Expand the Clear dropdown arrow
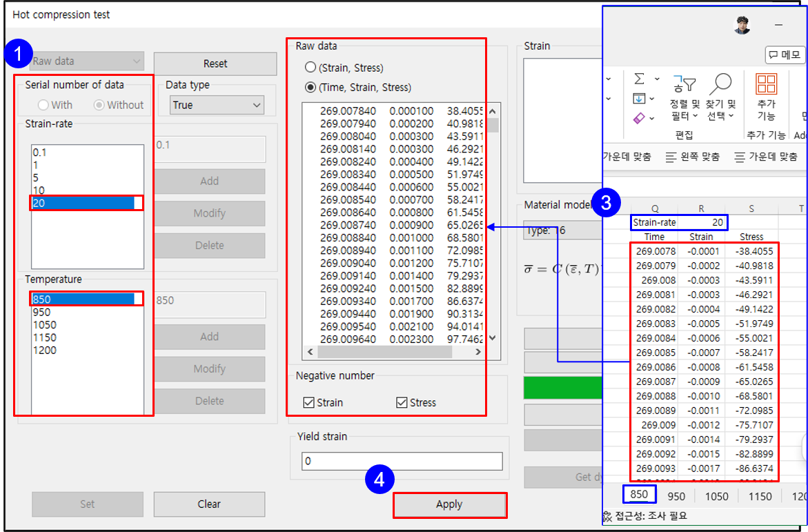808x532 pixels. pyautogui.click(x=652, y=118)
